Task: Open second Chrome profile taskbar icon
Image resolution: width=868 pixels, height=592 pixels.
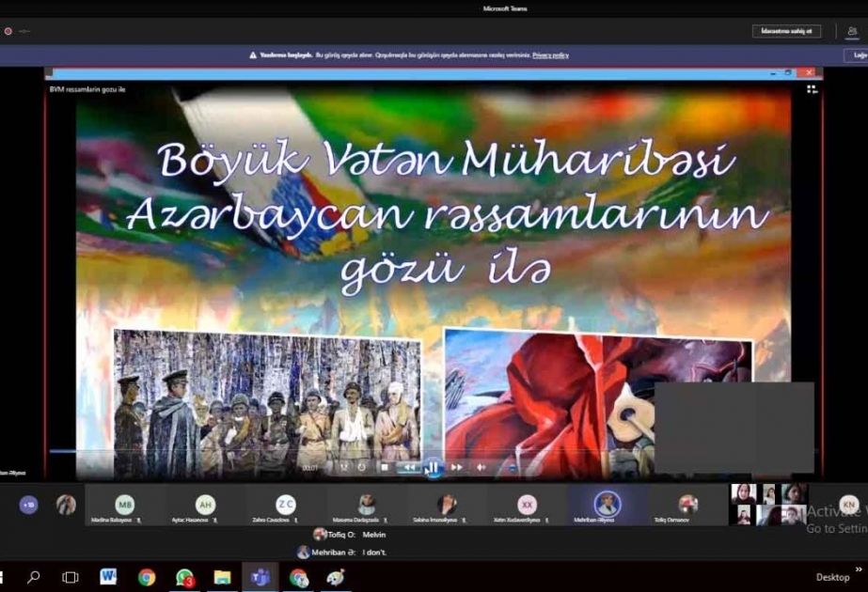Action: tap(298, 578)
